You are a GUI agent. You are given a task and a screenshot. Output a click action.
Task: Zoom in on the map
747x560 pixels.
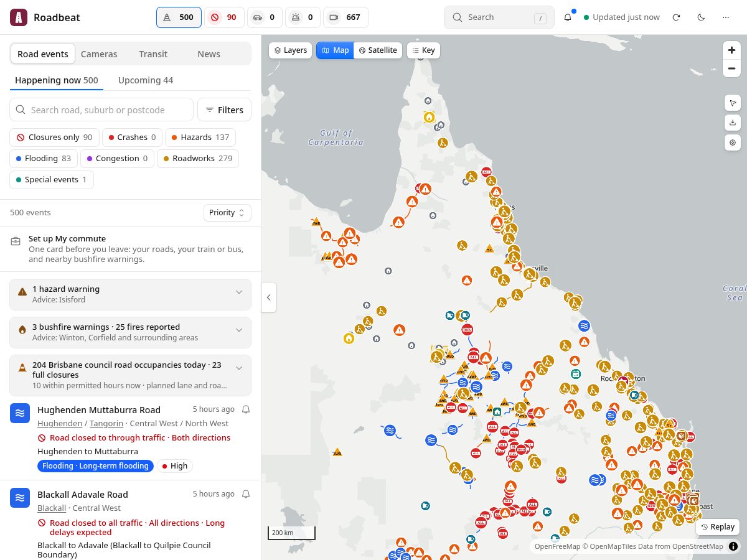pyautogui.click(x=731, y=50)
